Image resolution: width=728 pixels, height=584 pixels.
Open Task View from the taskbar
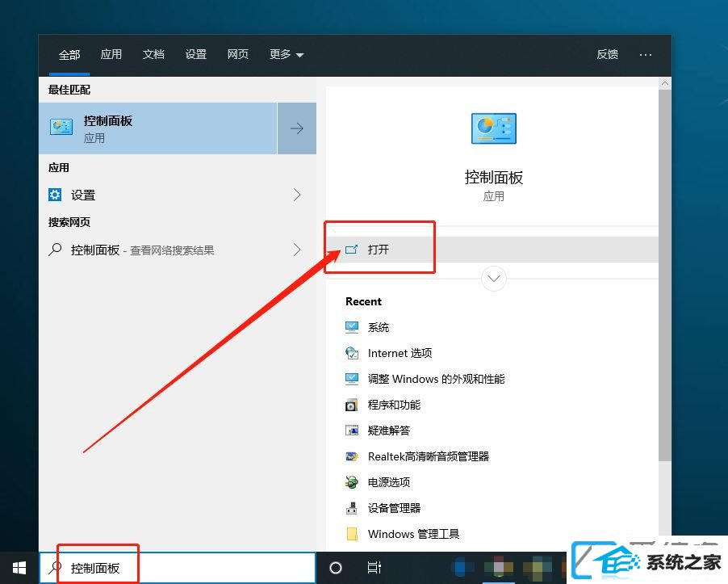point(374,568)
